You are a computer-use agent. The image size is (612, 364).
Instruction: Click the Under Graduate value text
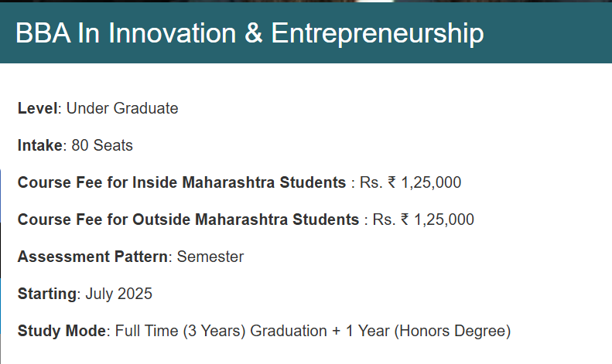122,108
